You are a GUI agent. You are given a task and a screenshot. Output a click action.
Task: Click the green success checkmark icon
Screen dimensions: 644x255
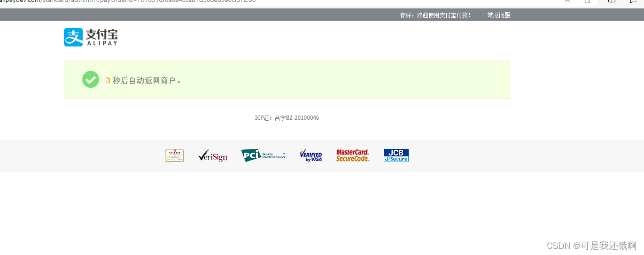point(91,79)
